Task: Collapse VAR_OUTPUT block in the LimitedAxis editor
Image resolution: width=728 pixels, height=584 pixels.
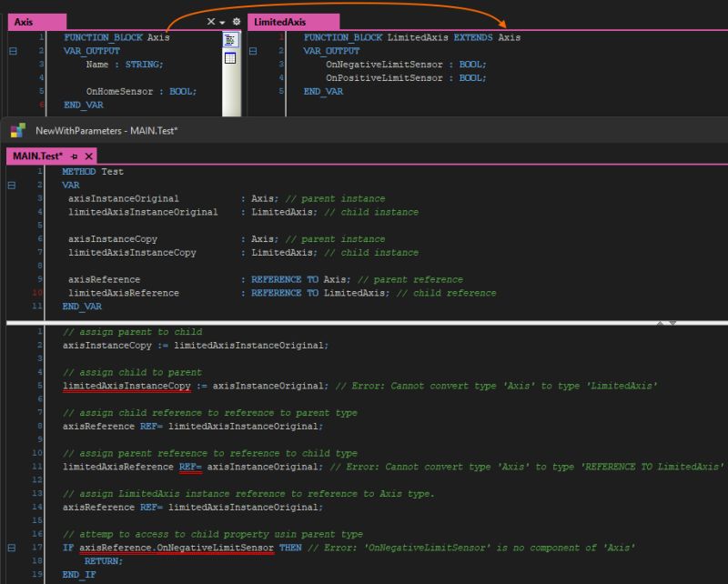Action: (x=253, y=51)
